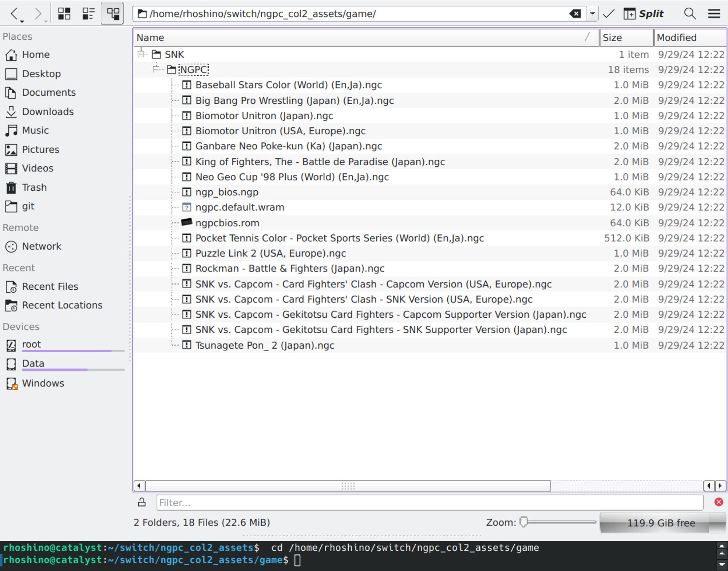The image size is (728, 571).
Task: Select Neo Geo Cup '98 Plus file
Action: pyautogui.click(x=292, y=177)
